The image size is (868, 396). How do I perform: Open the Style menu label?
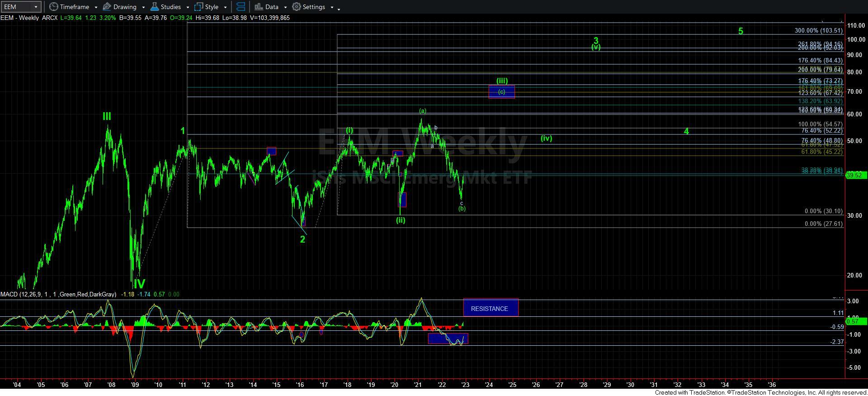pyautogui.click(x=212, y=7)
